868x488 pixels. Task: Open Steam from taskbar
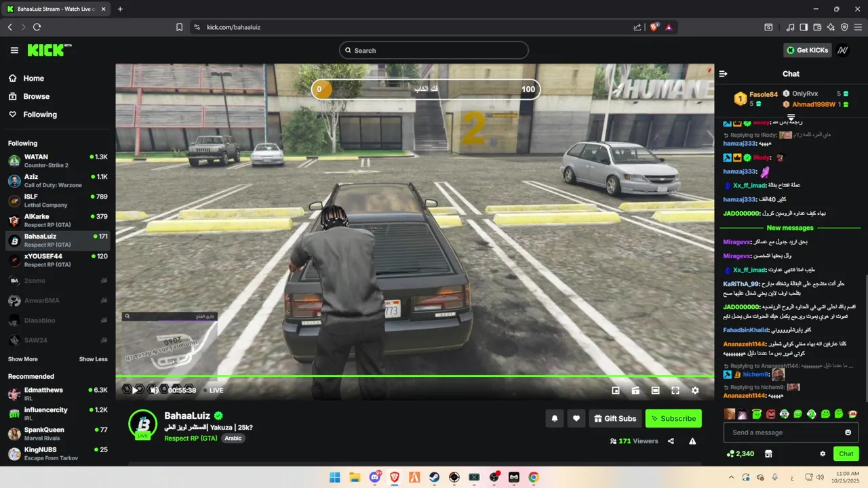pos(434,477)
